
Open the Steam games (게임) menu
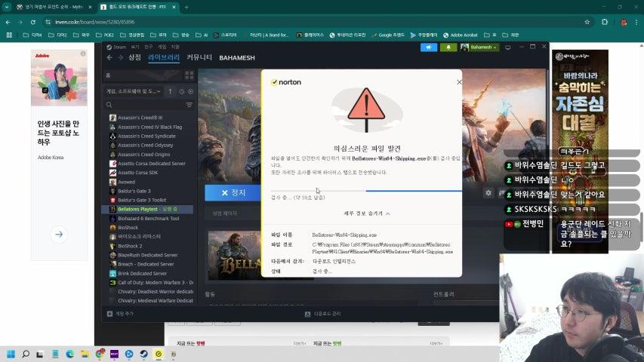(162, 48)
